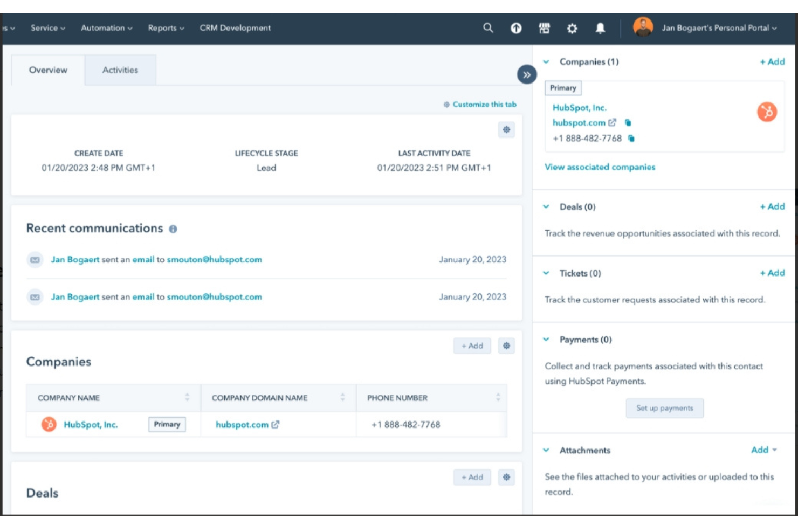
Task: Collapse the Tickets (0) section
Action: coord(547,273)
